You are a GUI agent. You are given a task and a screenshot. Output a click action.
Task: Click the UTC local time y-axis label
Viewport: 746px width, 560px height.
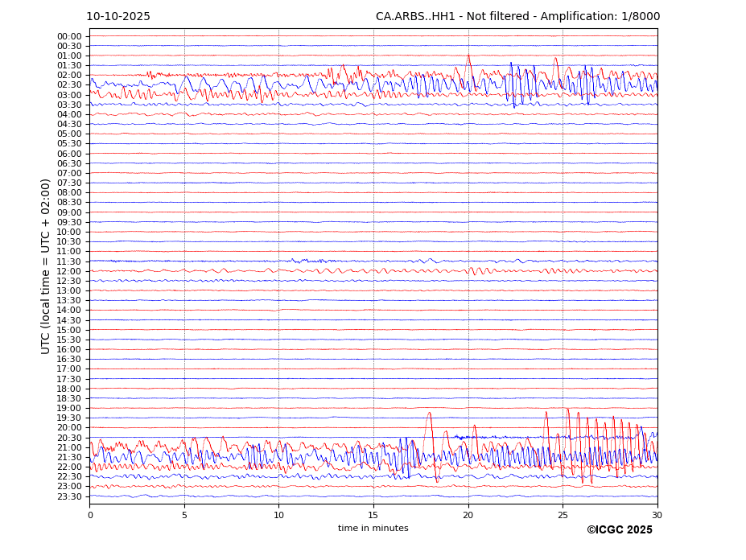pyautogui.click(x=47, y=266)
